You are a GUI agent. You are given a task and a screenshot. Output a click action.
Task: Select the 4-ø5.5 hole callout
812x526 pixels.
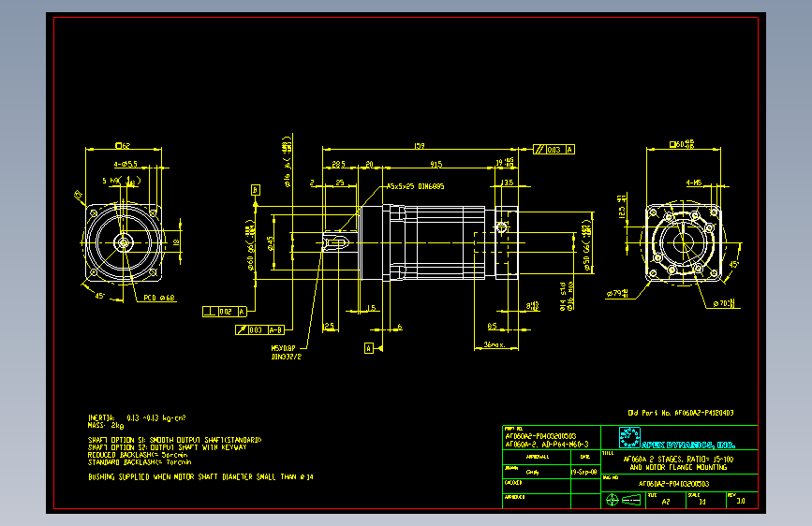pyautogui.click(x=125, y=164)
